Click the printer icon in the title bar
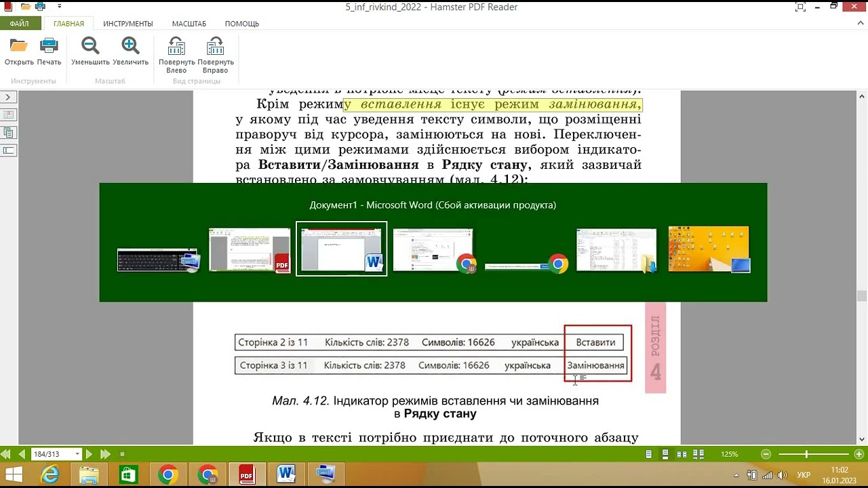 [x=40, y=7]
